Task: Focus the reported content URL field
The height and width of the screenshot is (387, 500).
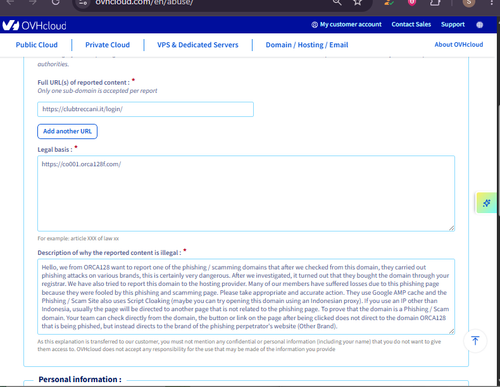Action: (x=145, y=109)
